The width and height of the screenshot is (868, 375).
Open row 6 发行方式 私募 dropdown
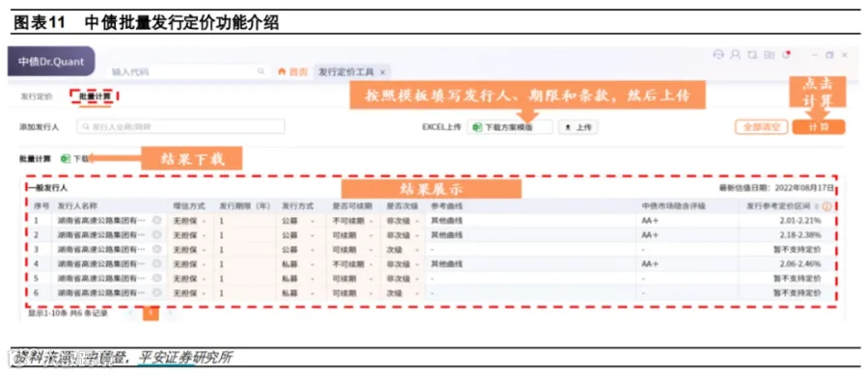pyautogui.click(x=300, y=293)
